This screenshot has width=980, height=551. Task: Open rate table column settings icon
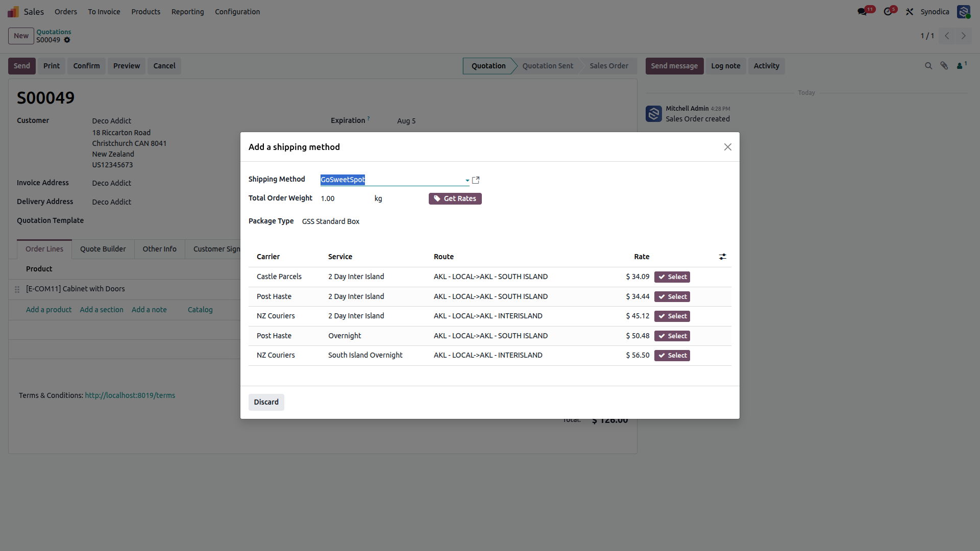(x=723, y=257)
